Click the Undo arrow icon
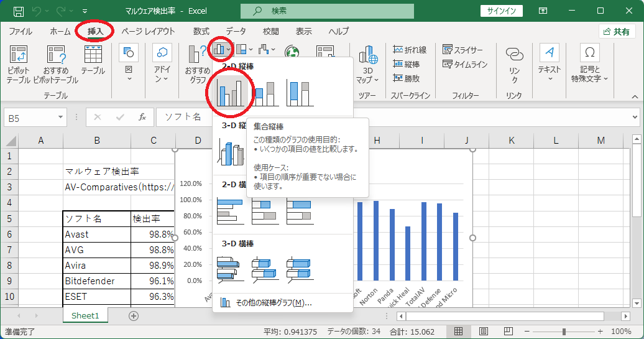The height and width of the screenshot is (339, 644). click(x=36, y=11)
